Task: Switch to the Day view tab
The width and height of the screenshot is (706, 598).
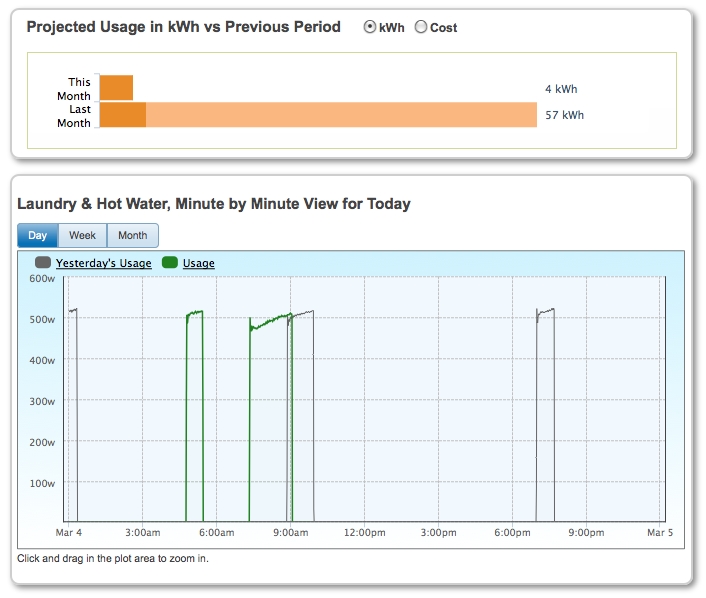Action: coord(37,236)
